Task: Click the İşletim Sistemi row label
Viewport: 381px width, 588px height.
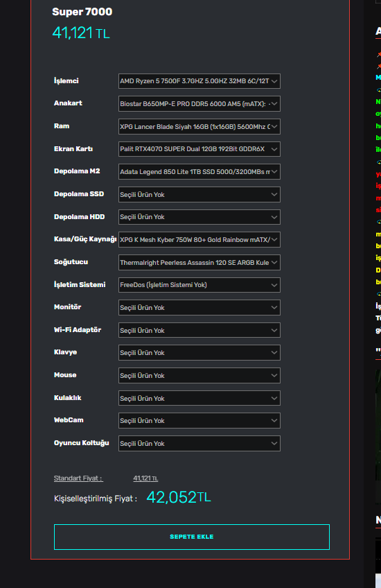Action: tap(80, 284)
